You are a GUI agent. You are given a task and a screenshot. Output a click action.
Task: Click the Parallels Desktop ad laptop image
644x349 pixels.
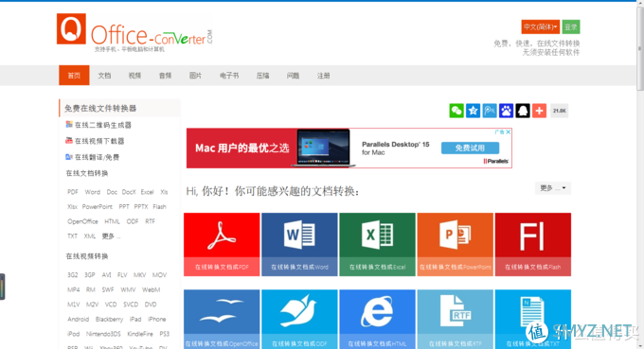click(x=324, y=148)
